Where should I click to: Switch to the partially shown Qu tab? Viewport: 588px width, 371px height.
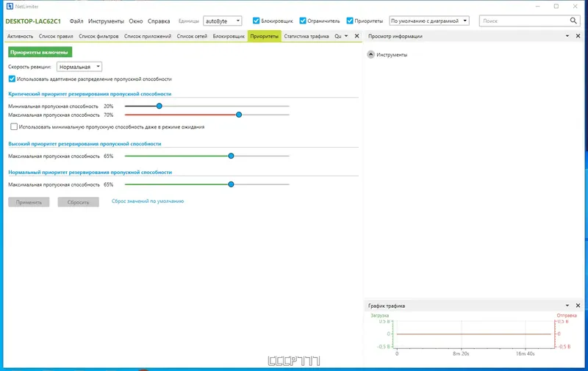tap(338, 36)
